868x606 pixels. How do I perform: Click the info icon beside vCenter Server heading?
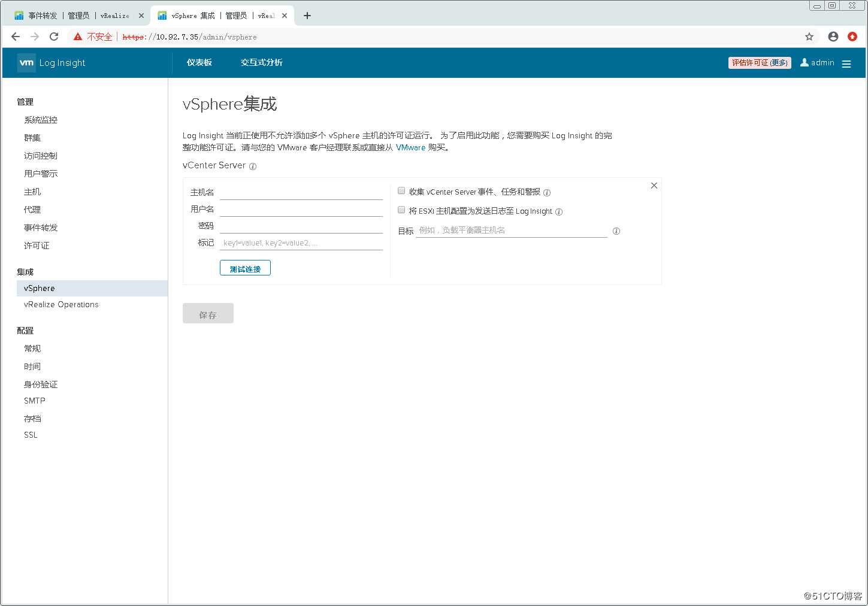(253, 166)
